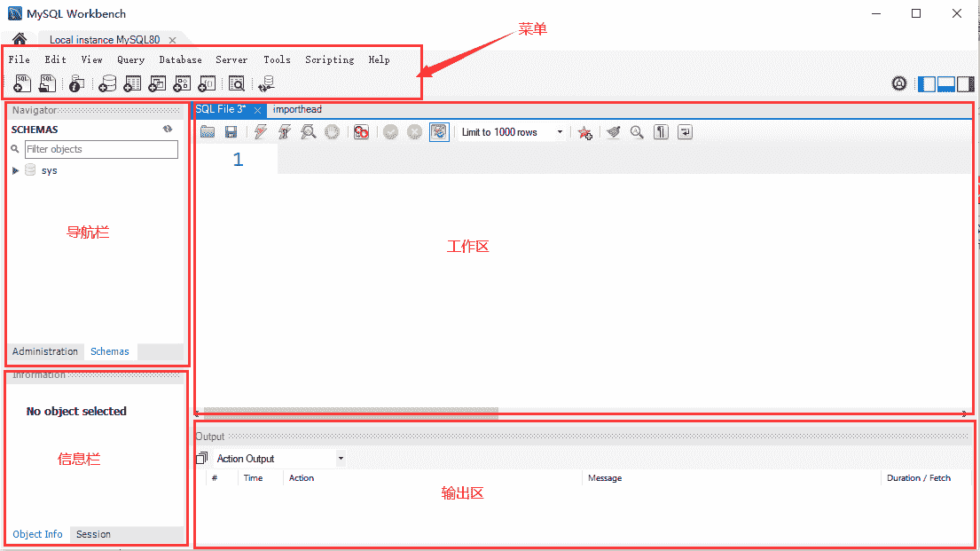Open the Help menu
Screen dimensions: 980x551
379,59
